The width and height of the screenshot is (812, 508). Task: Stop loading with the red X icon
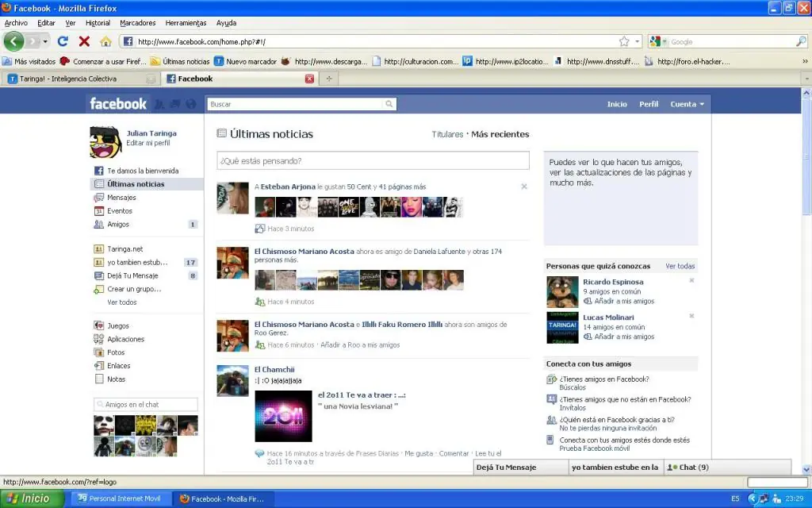click(x=84, y=41)
